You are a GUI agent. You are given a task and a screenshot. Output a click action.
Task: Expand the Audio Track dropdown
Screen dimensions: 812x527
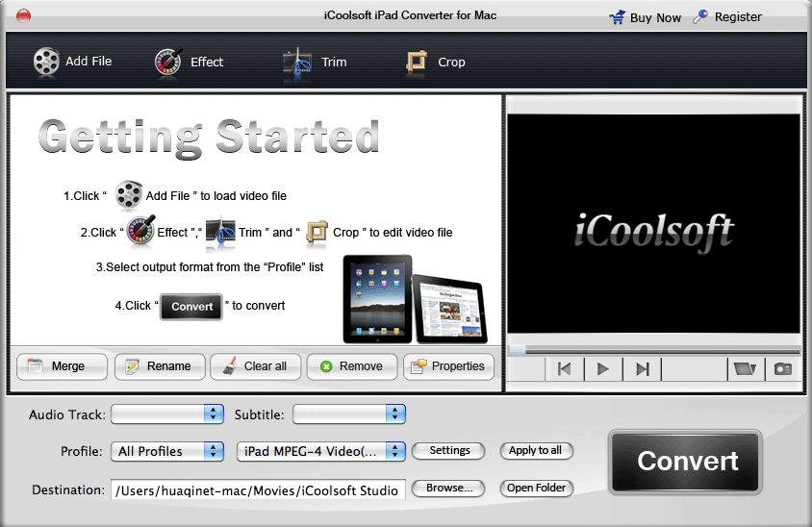pos(167,414)
